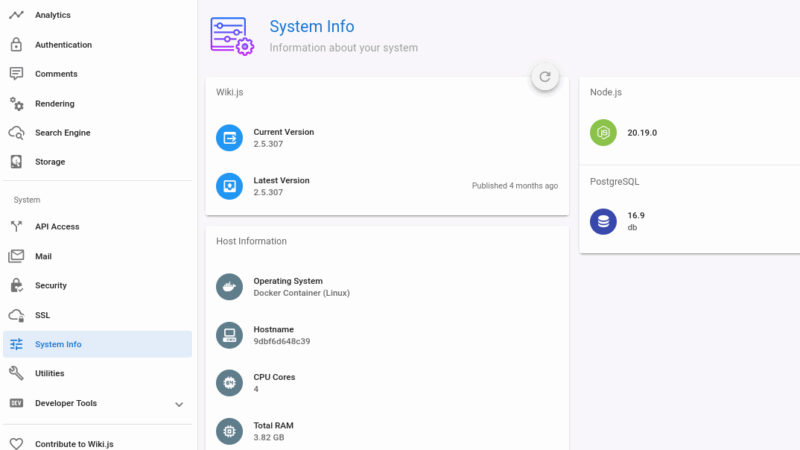Open API Access page
This screenshot has width=800, height=450.
coord(97,227)
